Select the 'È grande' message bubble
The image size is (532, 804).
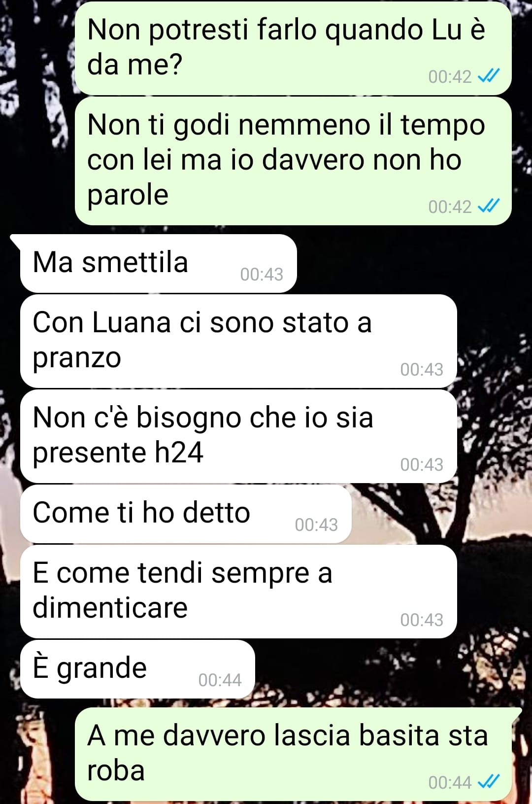(137, 669)
